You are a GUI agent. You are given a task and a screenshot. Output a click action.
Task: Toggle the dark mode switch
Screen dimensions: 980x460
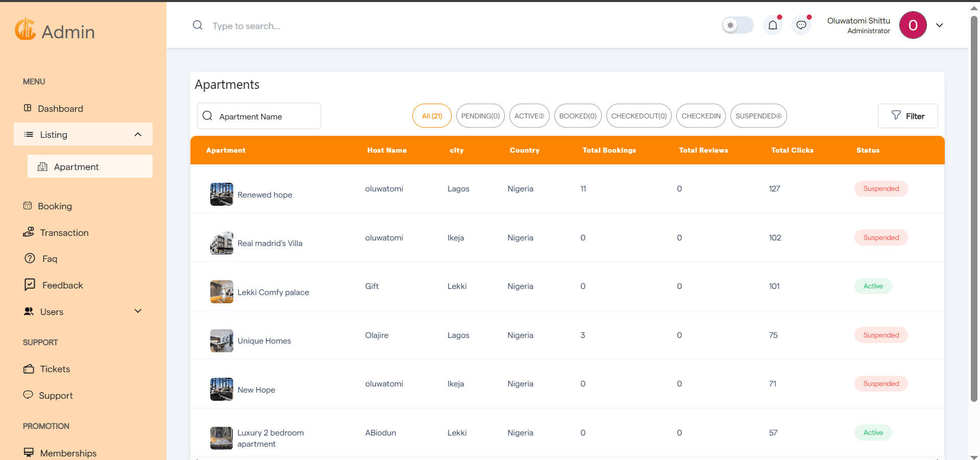pos(738,25)
